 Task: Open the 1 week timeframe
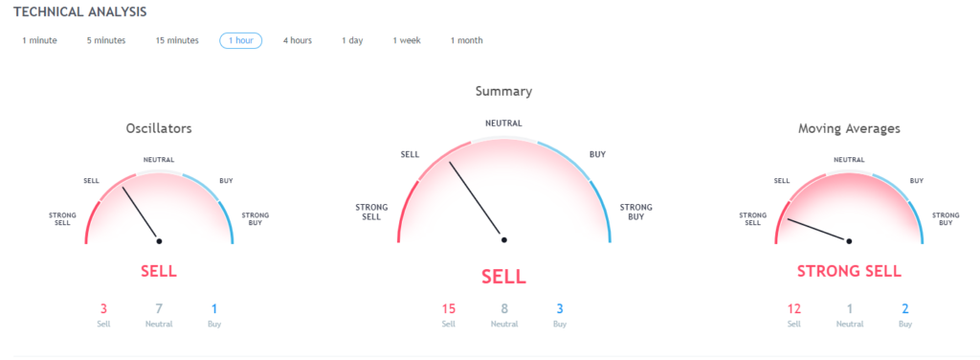click(x=407, y=40)
